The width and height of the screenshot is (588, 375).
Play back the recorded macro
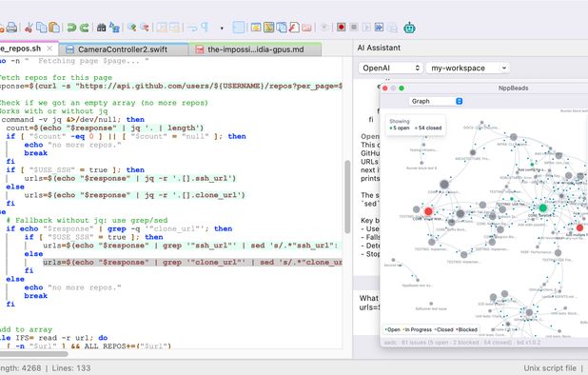coord(366,28)
